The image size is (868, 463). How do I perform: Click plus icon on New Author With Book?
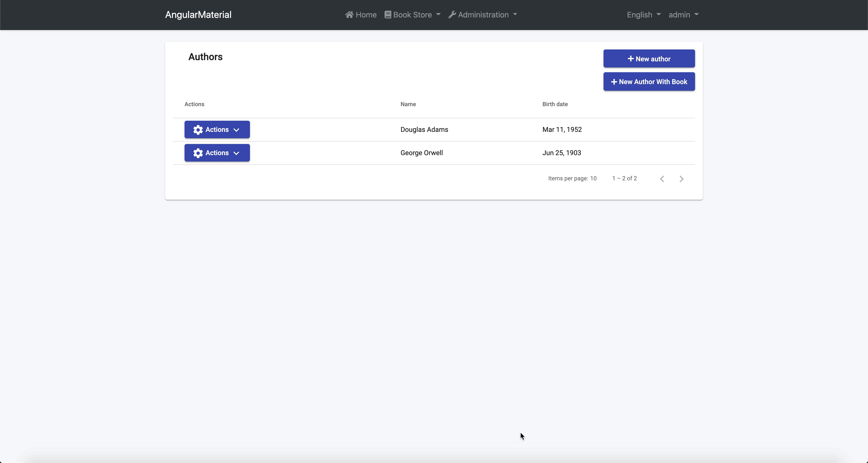614,82
